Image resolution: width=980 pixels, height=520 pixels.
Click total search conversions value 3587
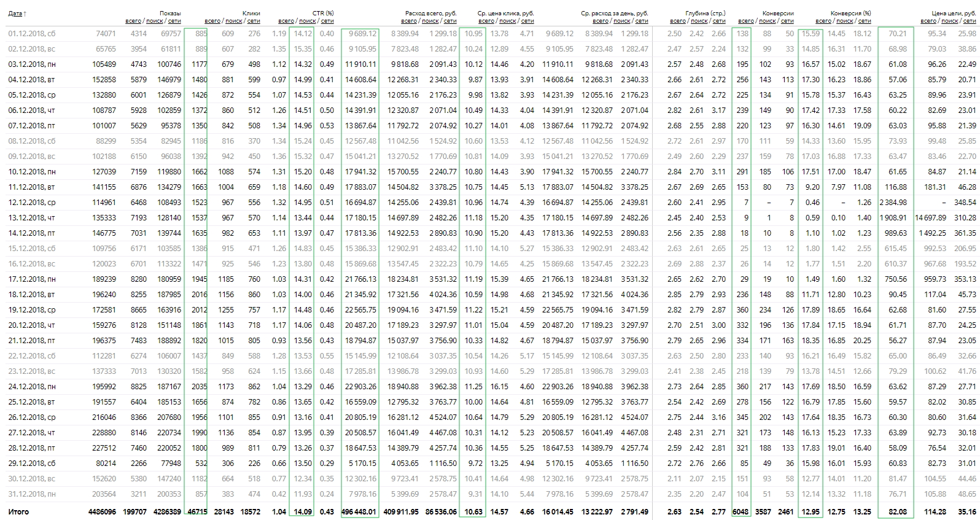763,511
